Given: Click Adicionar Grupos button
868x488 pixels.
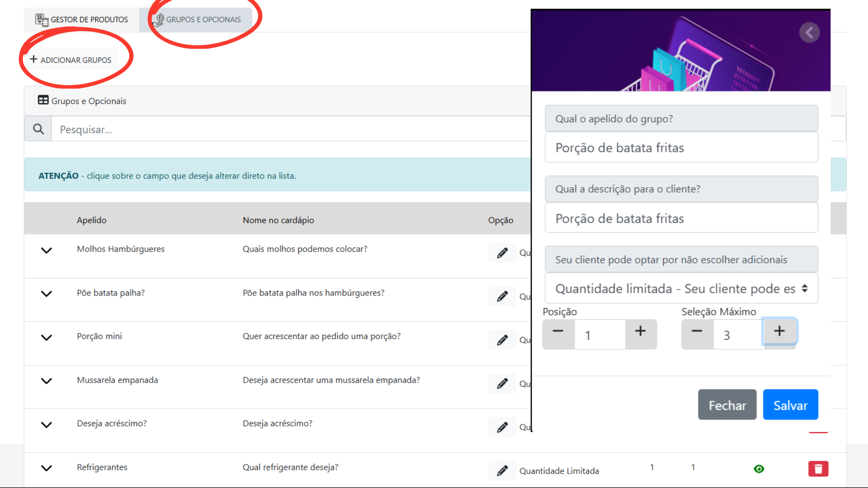Looking at the screenshot, I should click(71, 60).
